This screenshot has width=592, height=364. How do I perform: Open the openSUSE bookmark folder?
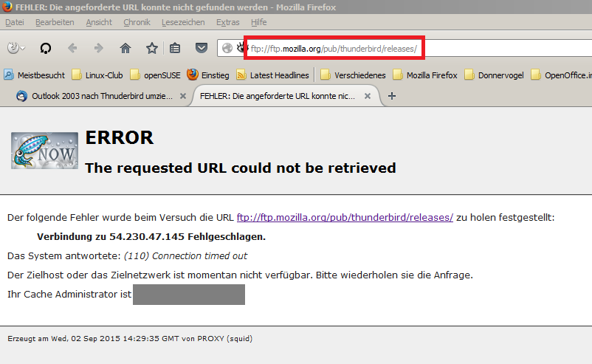pyautogui.click(x=155, y=75)
